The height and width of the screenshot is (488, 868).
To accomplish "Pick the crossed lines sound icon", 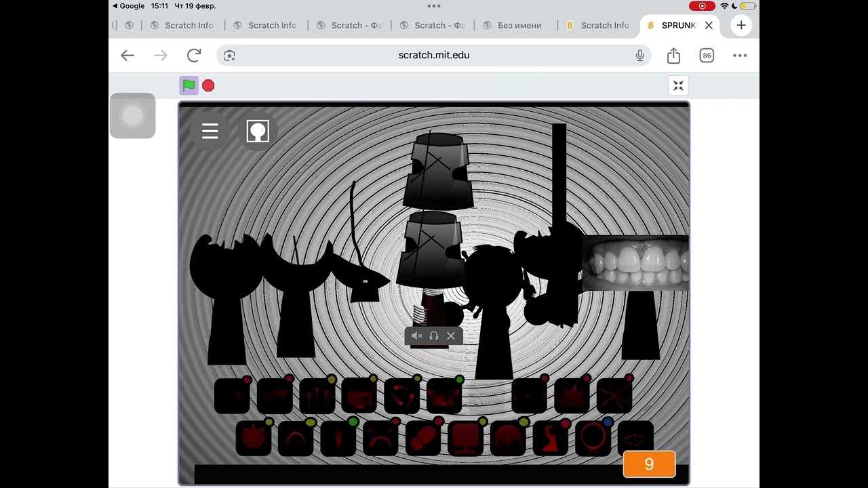I will (x=614, y=396).
